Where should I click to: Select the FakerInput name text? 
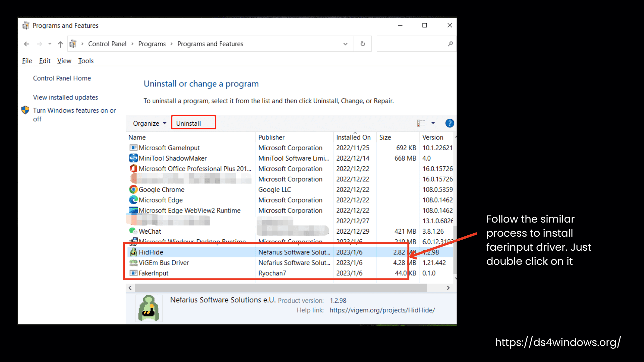154,273
